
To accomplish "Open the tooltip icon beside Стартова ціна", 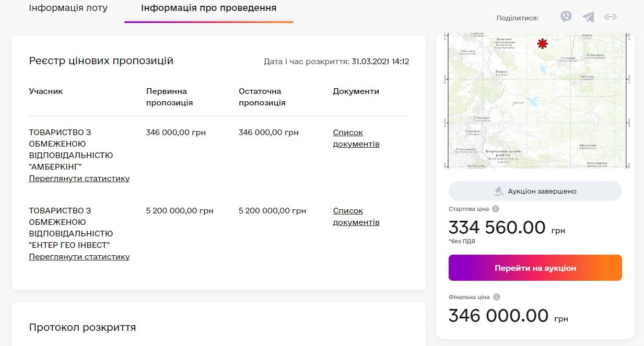I will (496, 209).
